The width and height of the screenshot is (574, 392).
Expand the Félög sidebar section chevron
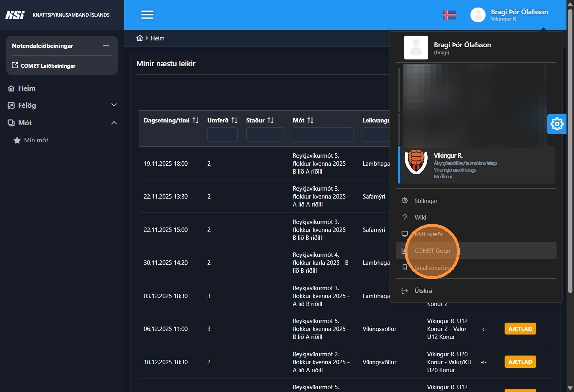(114, 105)
